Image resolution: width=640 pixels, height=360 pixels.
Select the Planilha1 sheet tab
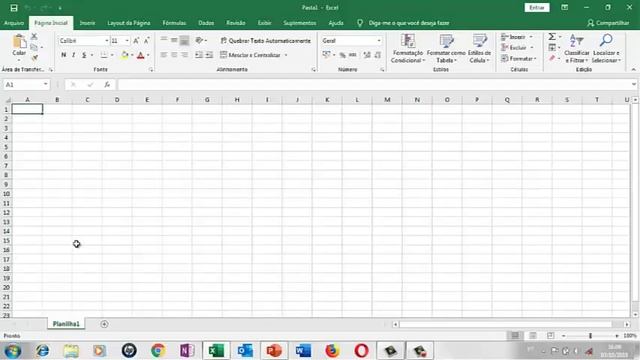[x=66, y=324]
